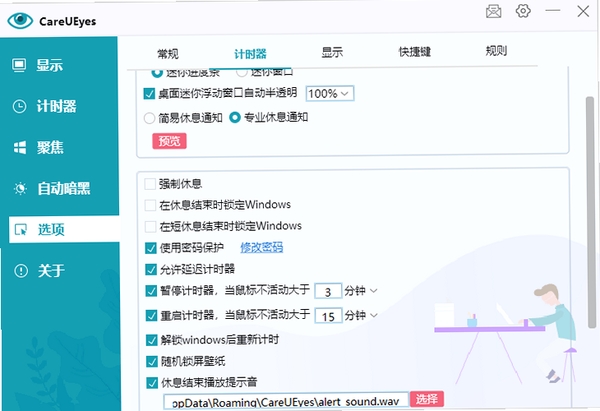Click the CareUEyes eye logo

click(x=20, y=21)
